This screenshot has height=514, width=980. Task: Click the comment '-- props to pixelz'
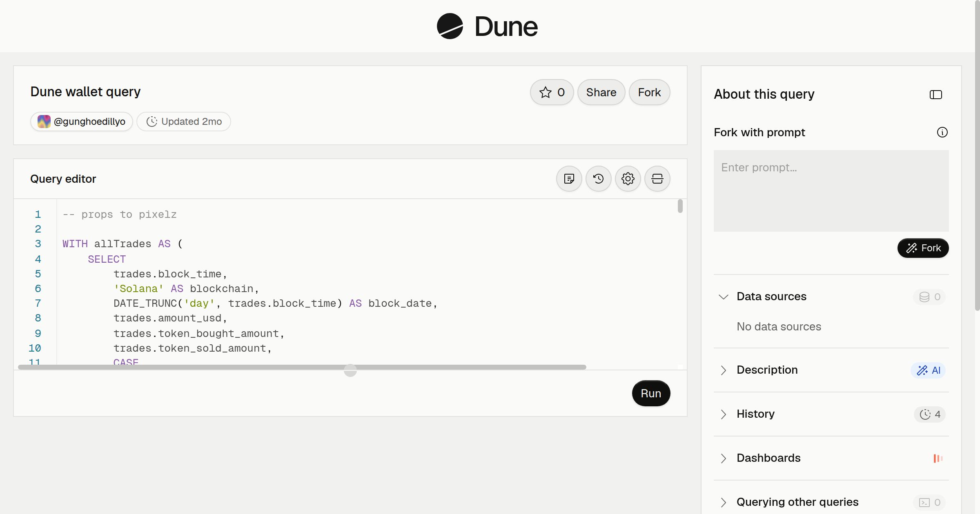[120, 215]
